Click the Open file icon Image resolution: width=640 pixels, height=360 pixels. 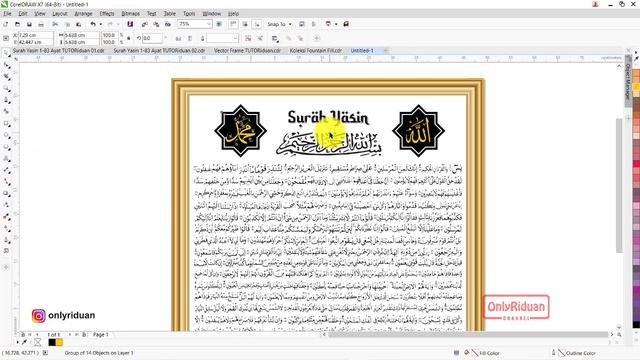[x=17, y=24]
